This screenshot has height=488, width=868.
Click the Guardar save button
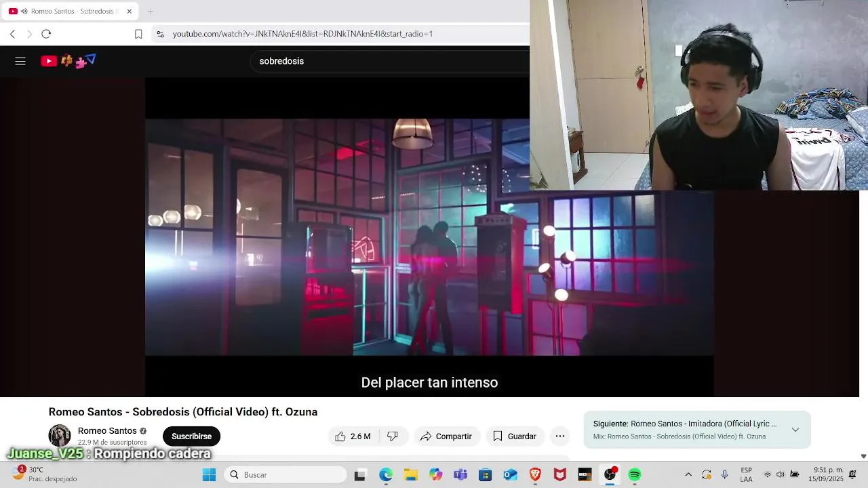point(515,436)
